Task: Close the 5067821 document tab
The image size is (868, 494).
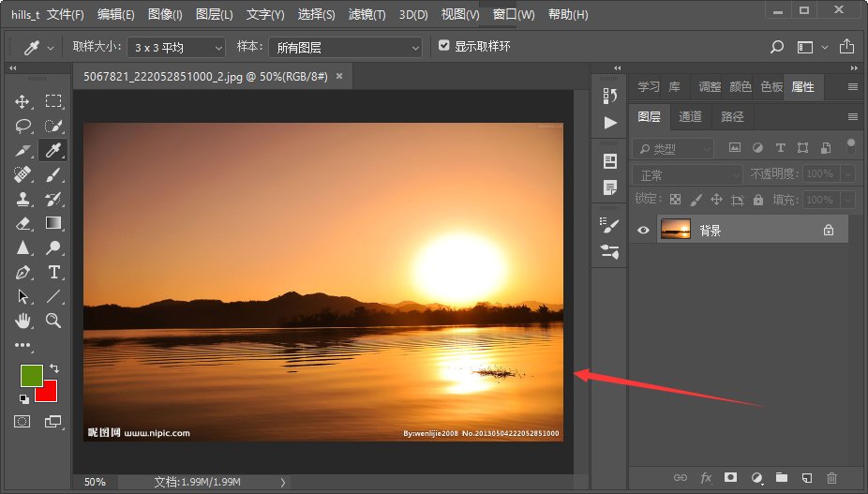Action: pos(339,77)
